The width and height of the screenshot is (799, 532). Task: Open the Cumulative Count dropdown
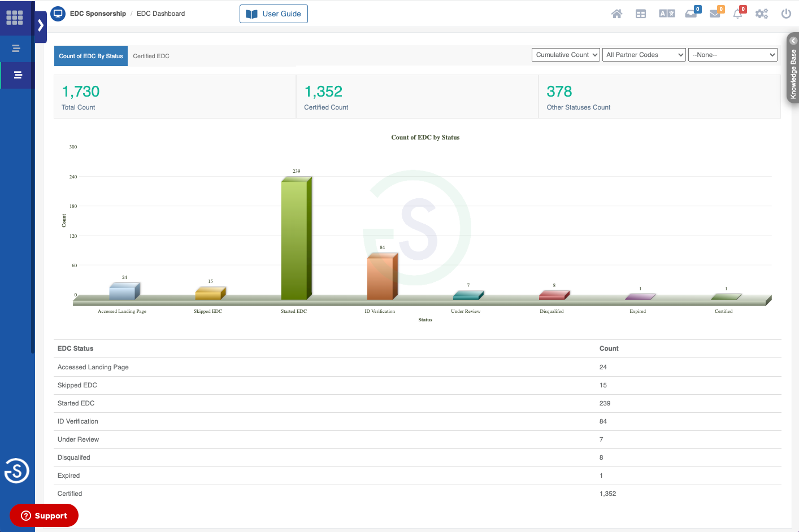(x=566, y=55)
